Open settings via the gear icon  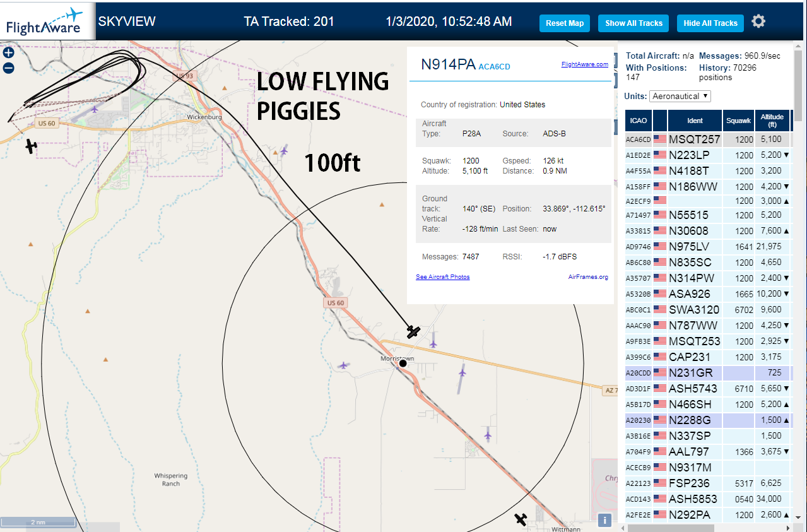[x=758, y=21]
